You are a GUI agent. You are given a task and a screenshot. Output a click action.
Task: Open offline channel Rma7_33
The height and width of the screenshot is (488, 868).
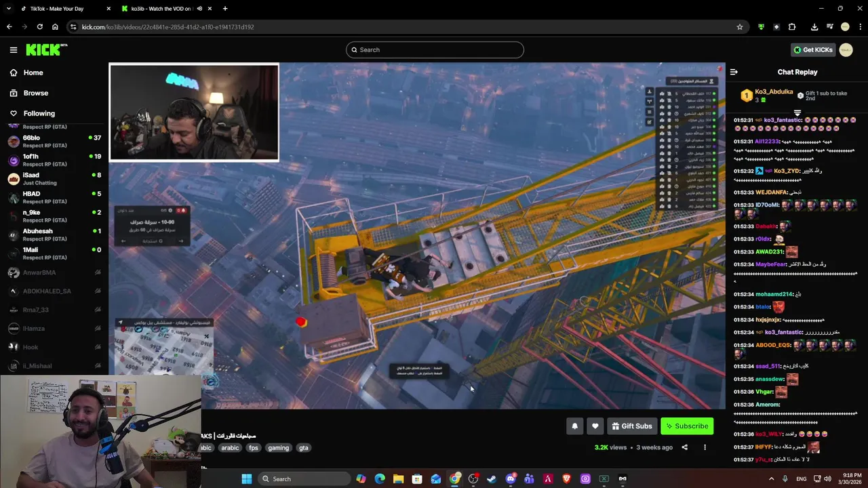pyautogui.click(x=54, y=310)
